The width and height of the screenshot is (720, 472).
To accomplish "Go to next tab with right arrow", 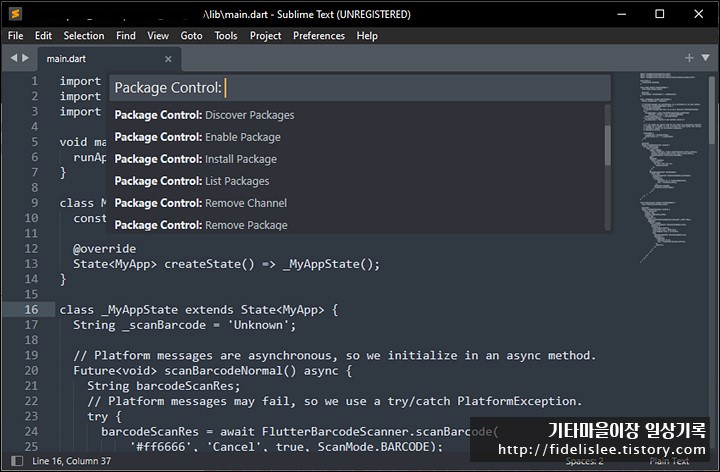I will (x=25, y=58).
